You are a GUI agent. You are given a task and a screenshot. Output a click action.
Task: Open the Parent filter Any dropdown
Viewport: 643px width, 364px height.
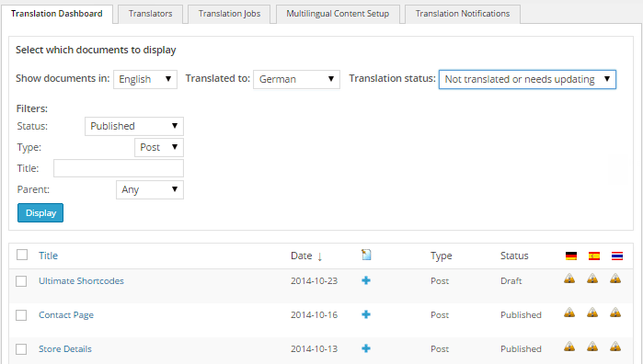click(x=150, y=189)
